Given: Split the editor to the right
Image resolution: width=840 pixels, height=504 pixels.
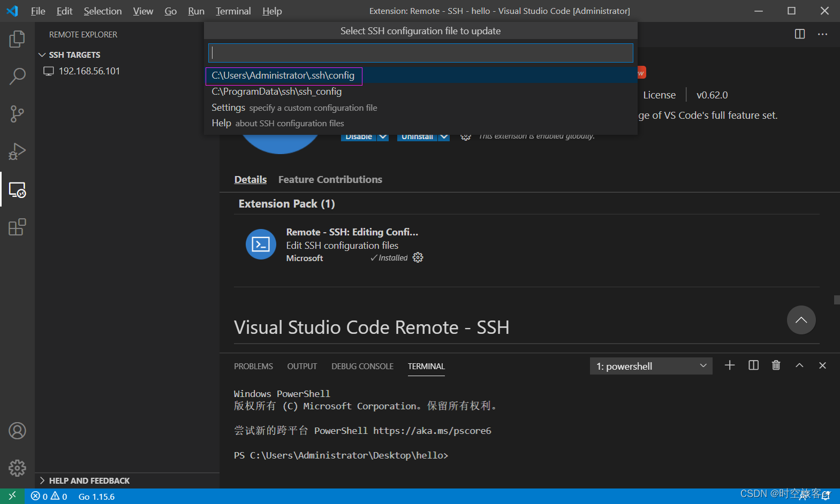Looking at the screenshot, I should 800,34.
